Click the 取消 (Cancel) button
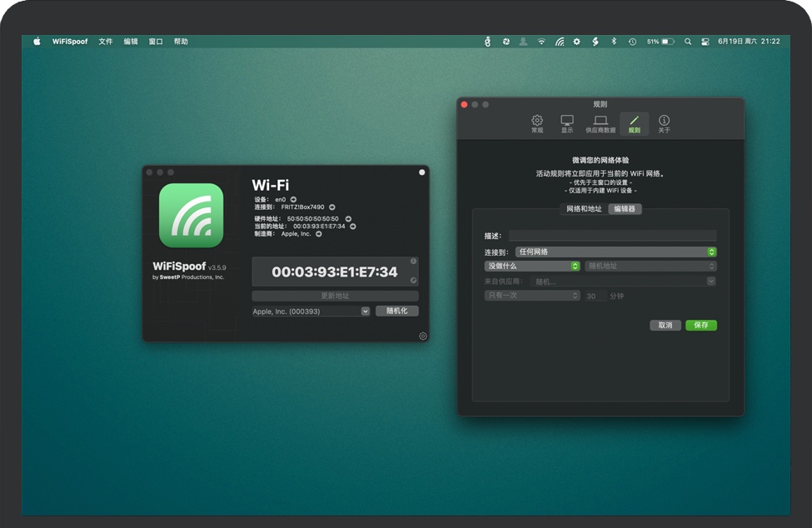 tap(665, 325)
